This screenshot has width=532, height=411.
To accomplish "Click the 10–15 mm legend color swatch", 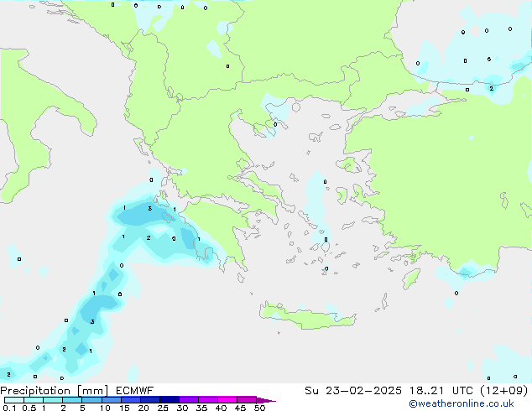I will [x=111, y=400].
